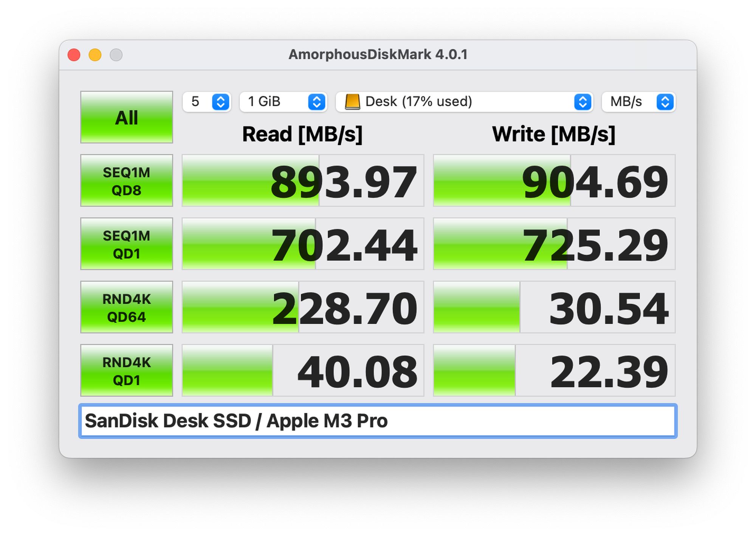The width and height of the screenshot is (756, 536).
Task: Select the 725.29 write result cell
Action: (x=554, y=244)
